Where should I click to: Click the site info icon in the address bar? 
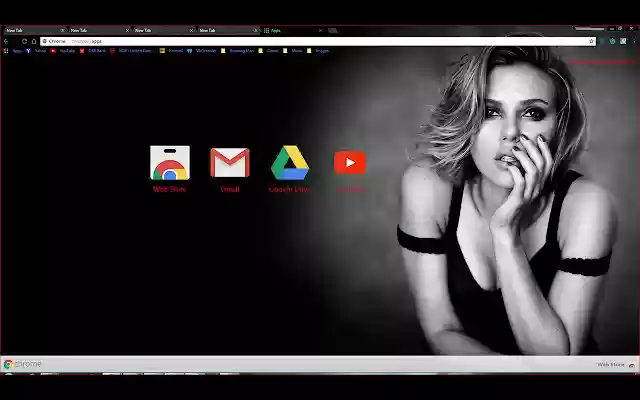[x=45, y=41]
